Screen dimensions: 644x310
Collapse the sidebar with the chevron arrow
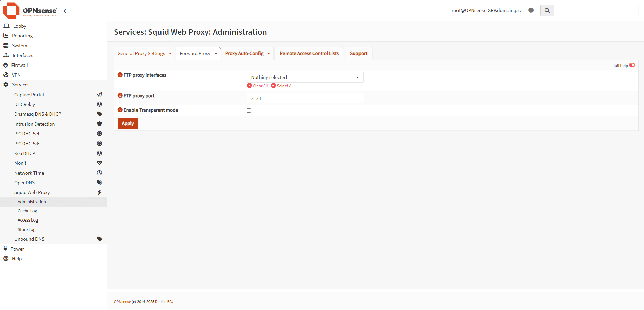[65, 11]
